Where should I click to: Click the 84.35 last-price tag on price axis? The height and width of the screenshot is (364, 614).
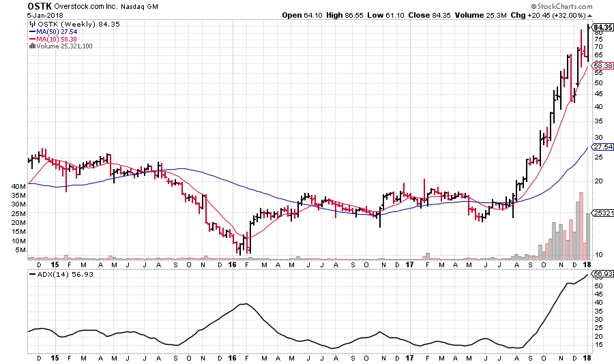click(x=603, y=27)
